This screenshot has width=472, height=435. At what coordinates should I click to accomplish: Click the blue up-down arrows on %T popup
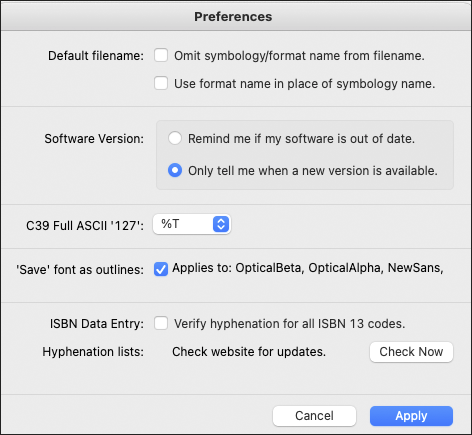(221, 224)
